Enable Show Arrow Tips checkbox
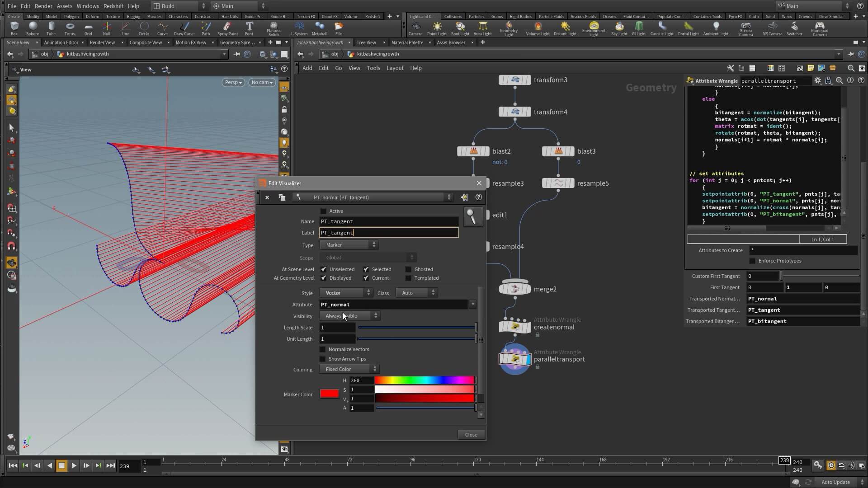This screenshot has width=868, height=488. (323, 359)
